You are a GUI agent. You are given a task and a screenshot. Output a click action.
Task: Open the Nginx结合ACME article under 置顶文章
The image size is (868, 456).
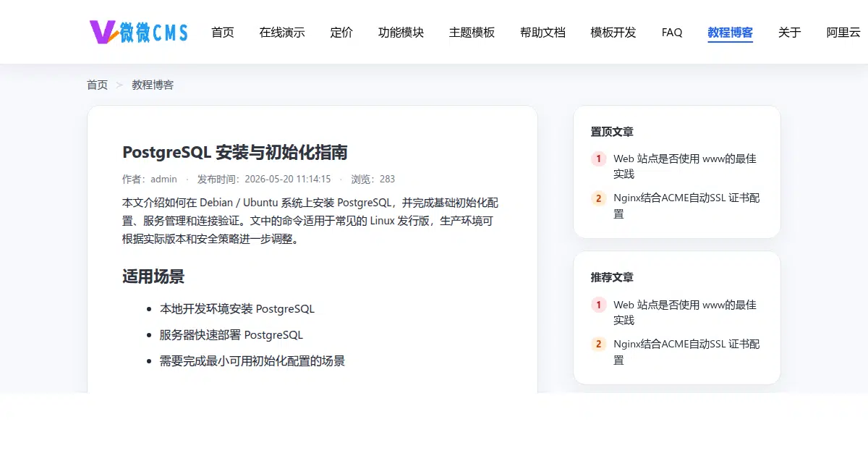pyautogui.click(x=686, y=206)
